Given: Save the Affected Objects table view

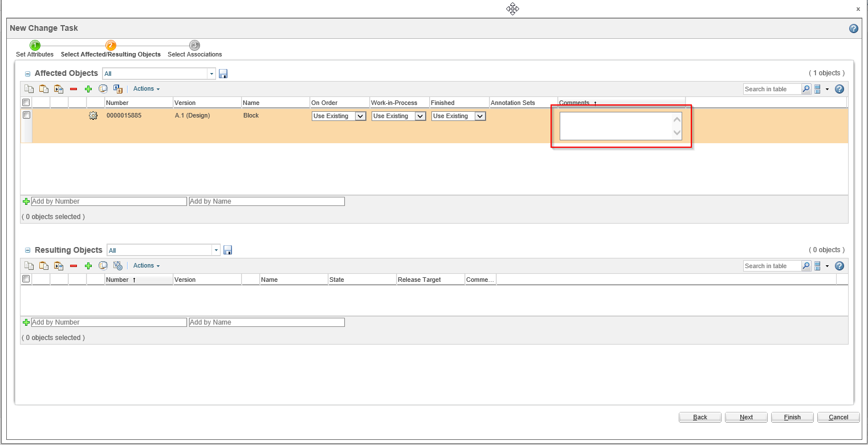Looking at the screenshot, I should point(223,73).
